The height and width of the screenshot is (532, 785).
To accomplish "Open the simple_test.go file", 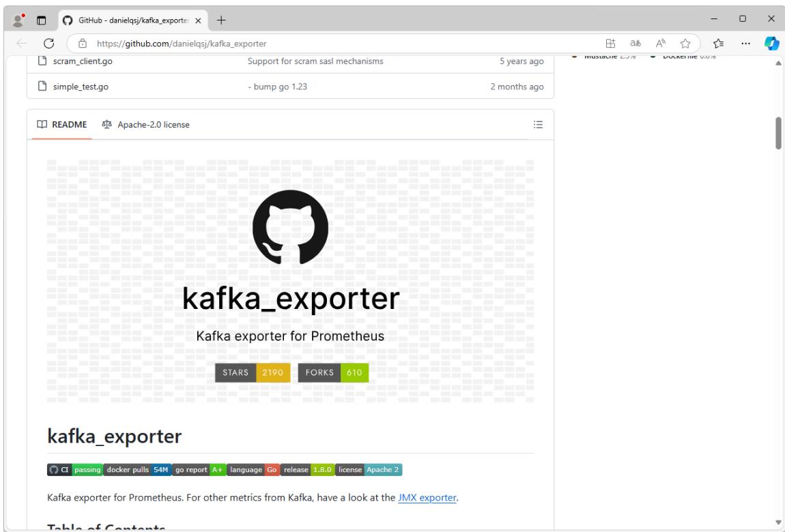I will (x=81, y=87).
